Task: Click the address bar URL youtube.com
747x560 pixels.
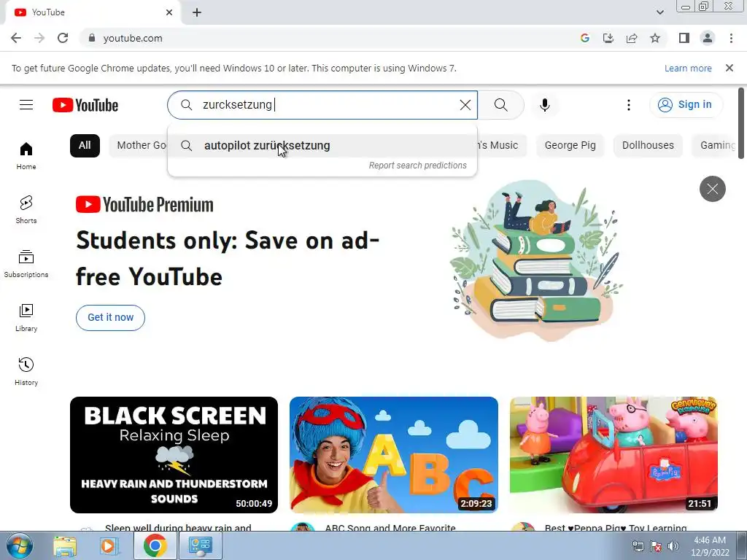Action: tap(133, 38)
